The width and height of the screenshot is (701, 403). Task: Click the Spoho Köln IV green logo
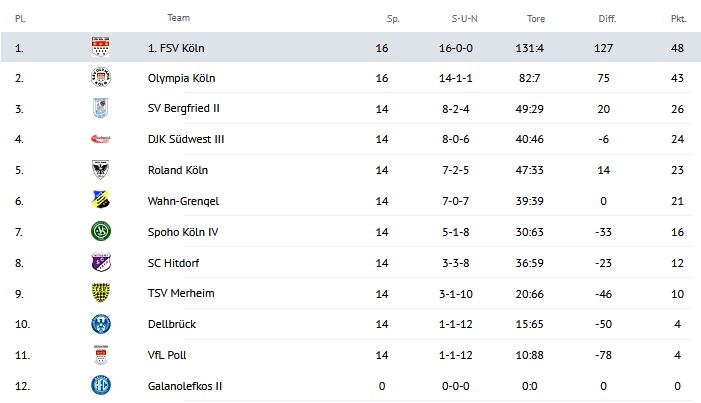[100, 231]
